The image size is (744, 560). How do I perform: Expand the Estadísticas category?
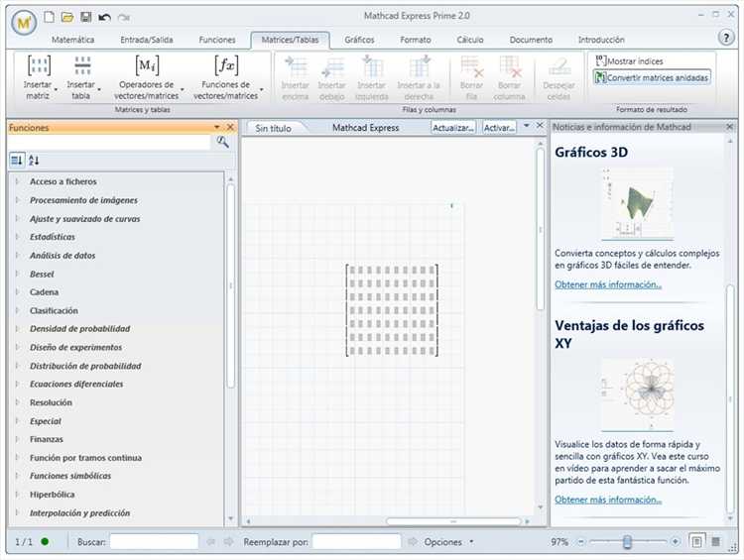(18, 236)
